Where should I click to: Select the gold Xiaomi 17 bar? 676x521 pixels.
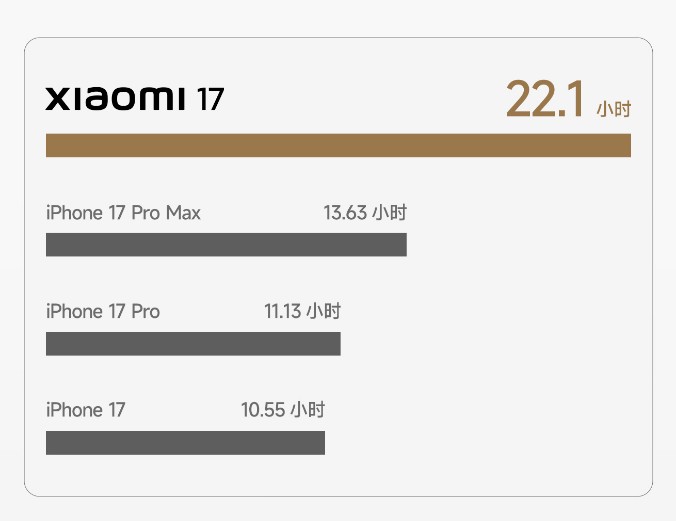coord(338,145)
